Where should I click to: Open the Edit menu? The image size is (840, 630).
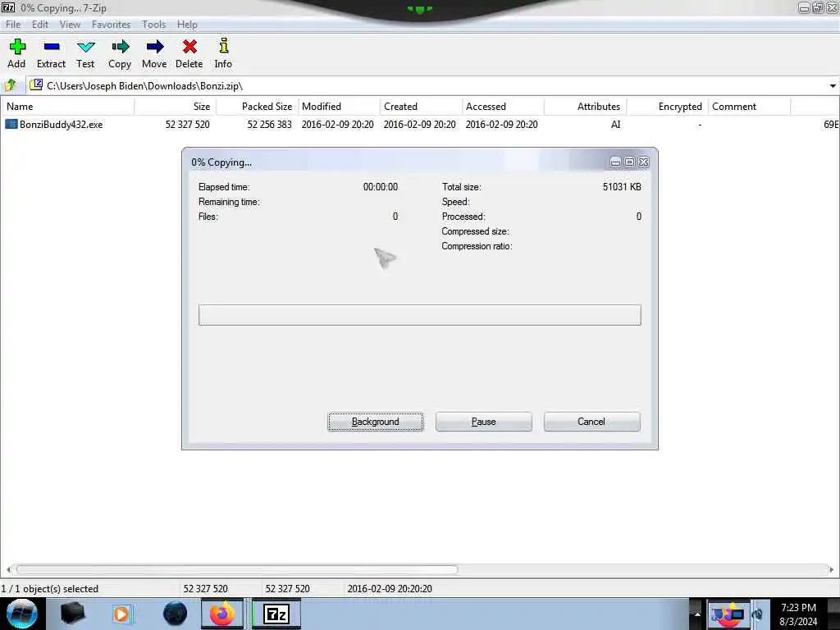pyautogui.click(x=40, y=25)
